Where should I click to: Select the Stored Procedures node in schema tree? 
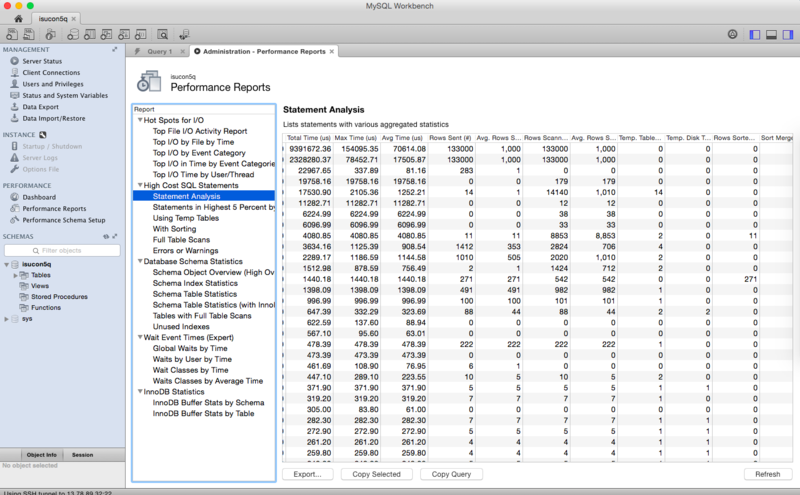click(59, 296)
